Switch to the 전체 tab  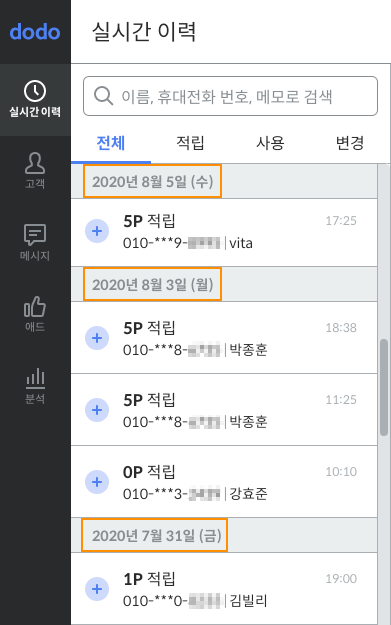(111, 143)
